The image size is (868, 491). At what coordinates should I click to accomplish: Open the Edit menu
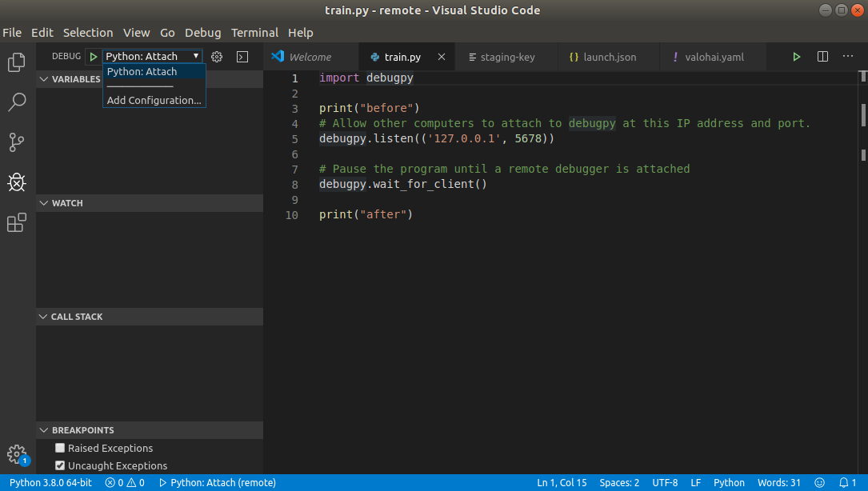(42, 33)
